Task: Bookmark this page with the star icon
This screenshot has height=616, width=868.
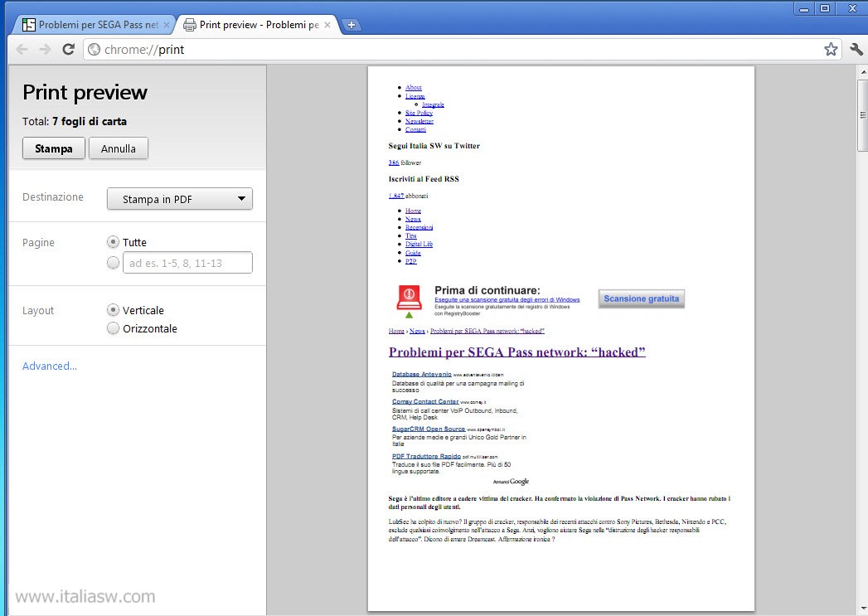Action: coord(831,49)
